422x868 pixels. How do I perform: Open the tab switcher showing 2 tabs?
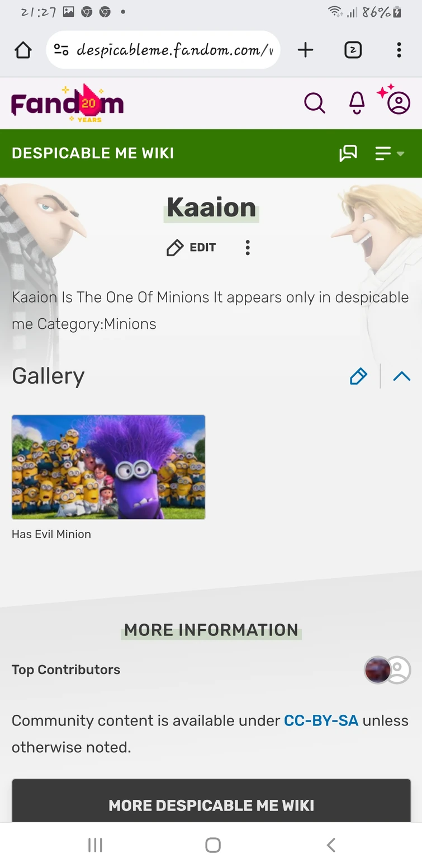pos(353,50)
